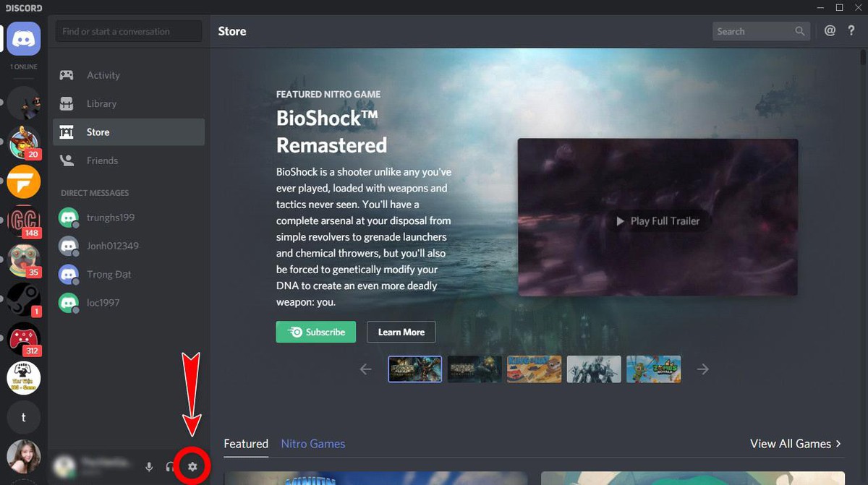
Task: Deafen using the headphones icon
Action: (170, 467)
